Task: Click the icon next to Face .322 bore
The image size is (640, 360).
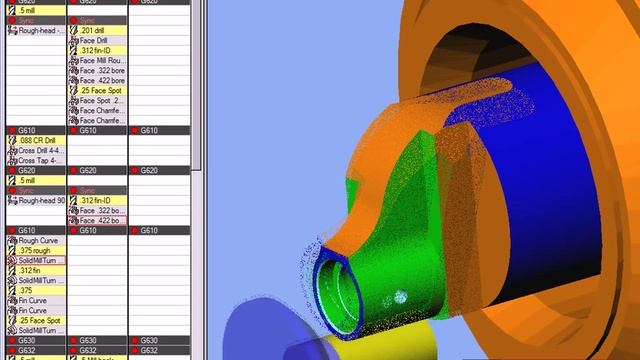Action: [73, 70]
